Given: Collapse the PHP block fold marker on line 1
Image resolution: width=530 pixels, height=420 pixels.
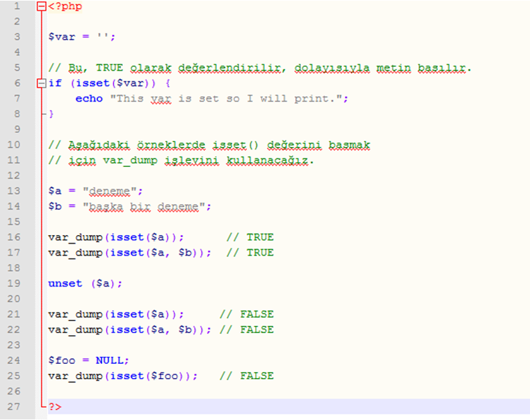Looking at the screenshot, I should click(41, 7).
